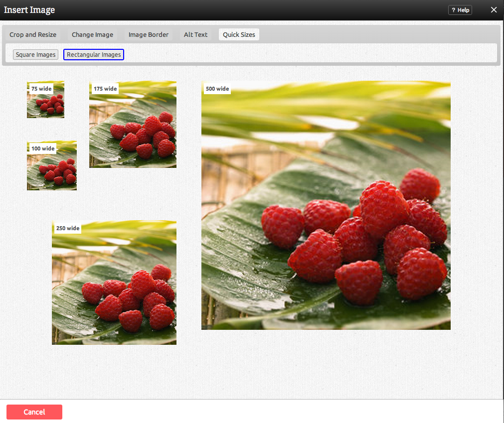Click the Quick Sizes tab
504x423 pixels.
coord(239,35)
